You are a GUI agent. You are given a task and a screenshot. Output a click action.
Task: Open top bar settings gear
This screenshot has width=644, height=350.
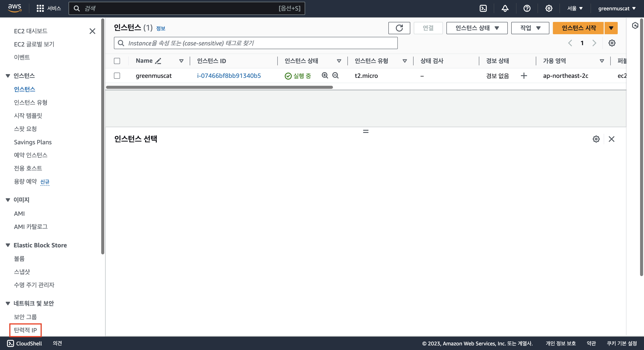[x=549, y=8]
